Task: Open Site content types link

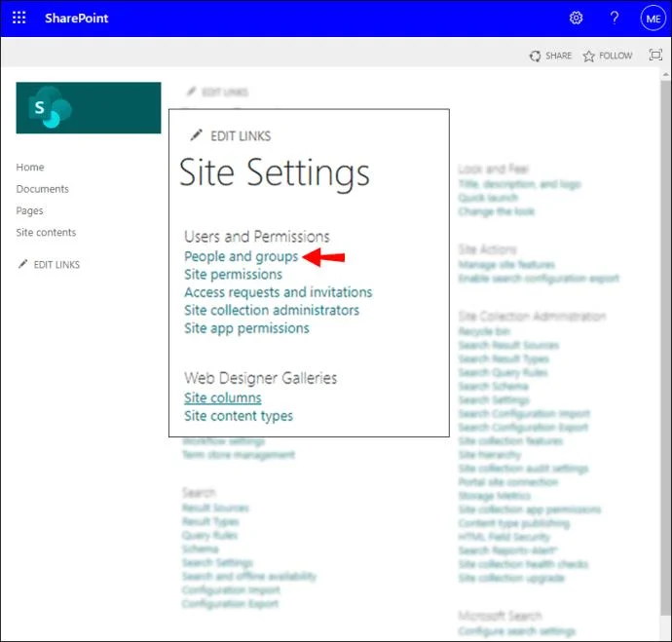Action: pyautogui.click(x=239, y=416)
